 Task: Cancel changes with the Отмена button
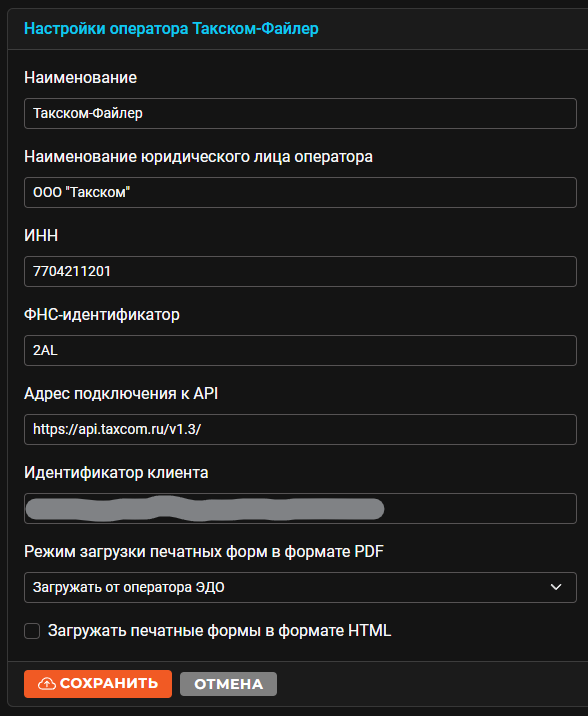228,684
